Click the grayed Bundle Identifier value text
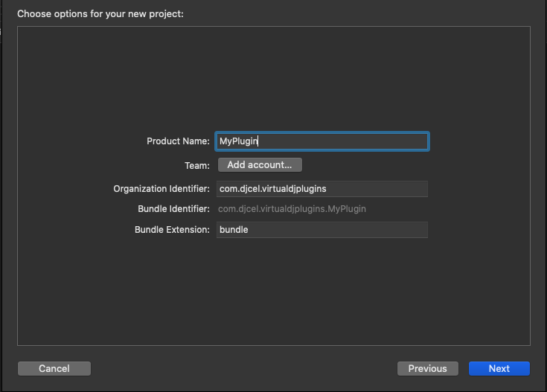Screen dimensions: 547x392 pyautogui.click(x=292, y=209)
